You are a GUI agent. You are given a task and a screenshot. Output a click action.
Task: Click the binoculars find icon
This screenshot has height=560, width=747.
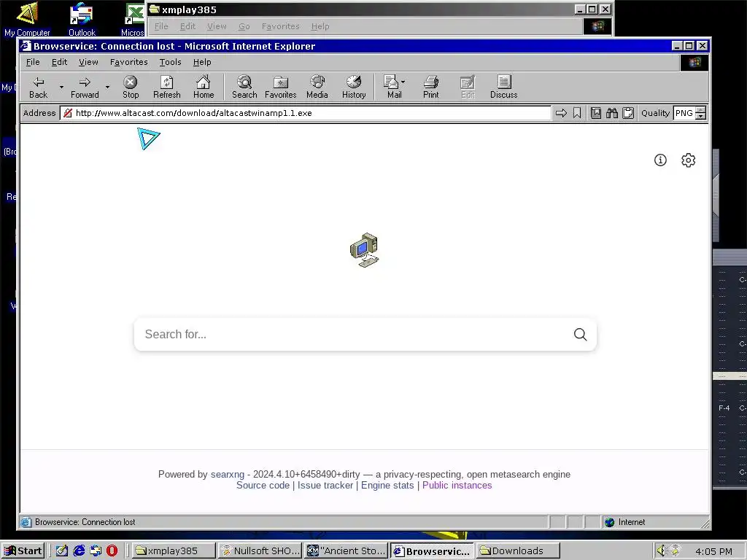(612, 113)
